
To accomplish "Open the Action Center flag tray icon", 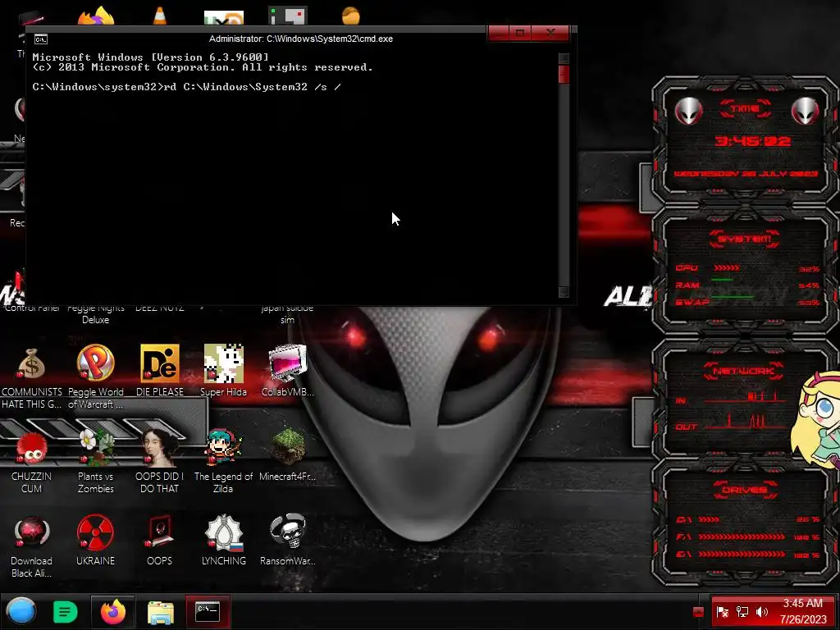I will (x=722, y=612).
